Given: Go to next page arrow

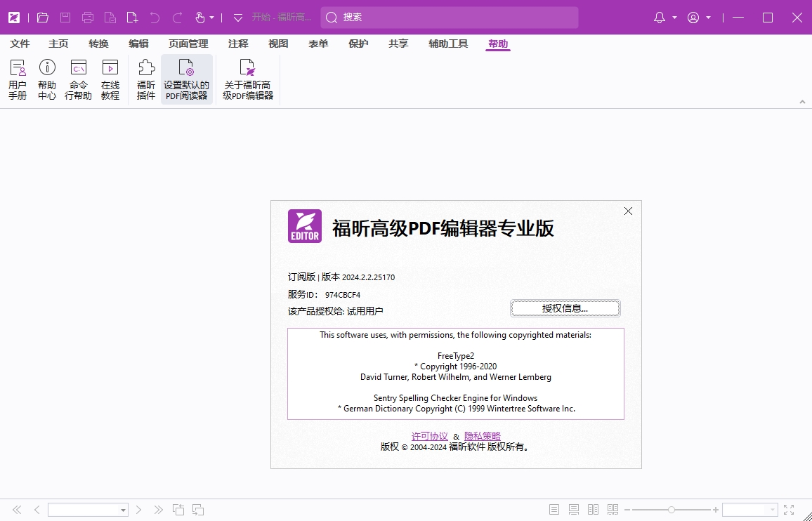Looking at the screenshot, I should click(138, 510).
